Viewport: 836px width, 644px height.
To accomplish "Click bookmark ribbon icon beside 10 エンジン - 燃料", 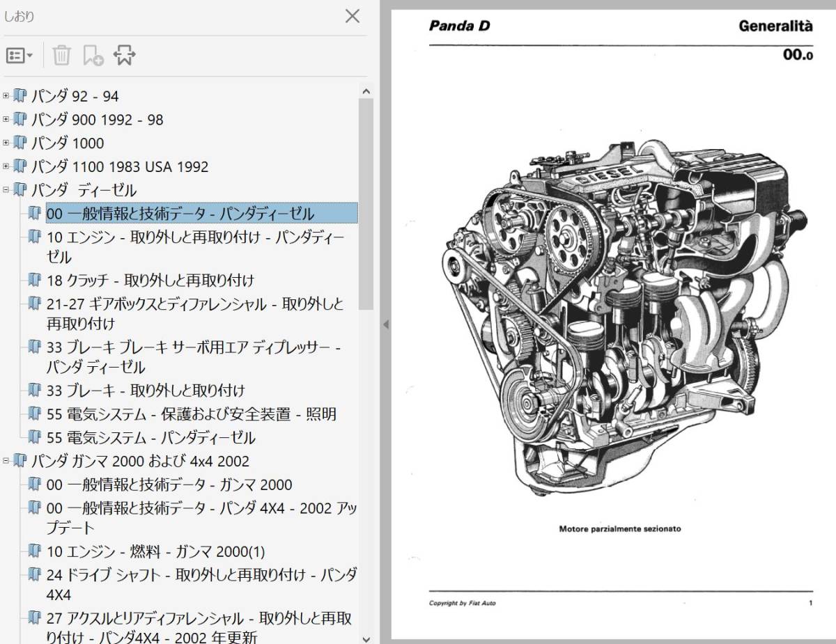I will 35,551.
